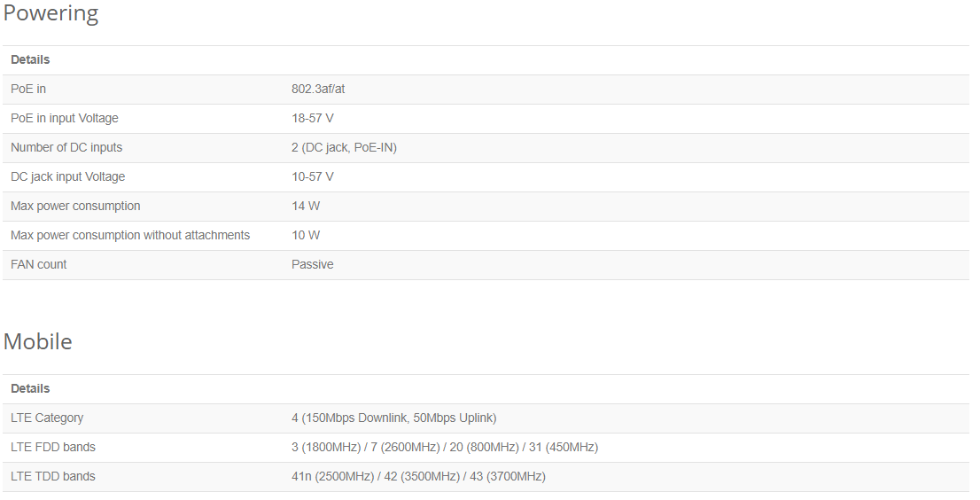Image resolution: width=980 pixels, height=500 pixels.
Task: Select the Mobile section heading
Action: click(37, 341)
